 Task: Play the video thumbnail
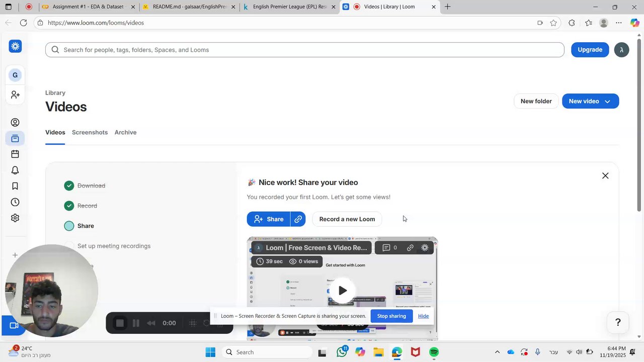[343, 291]
